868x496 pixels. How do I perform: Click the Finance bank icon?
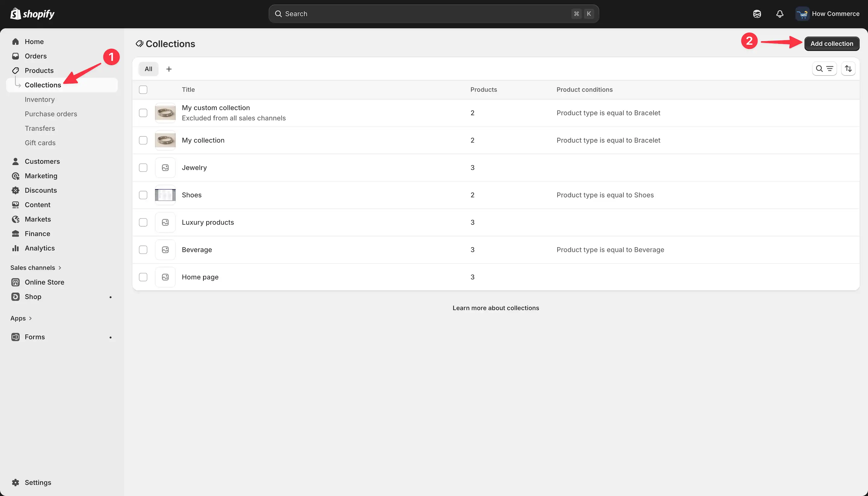(x=15, y=234)
